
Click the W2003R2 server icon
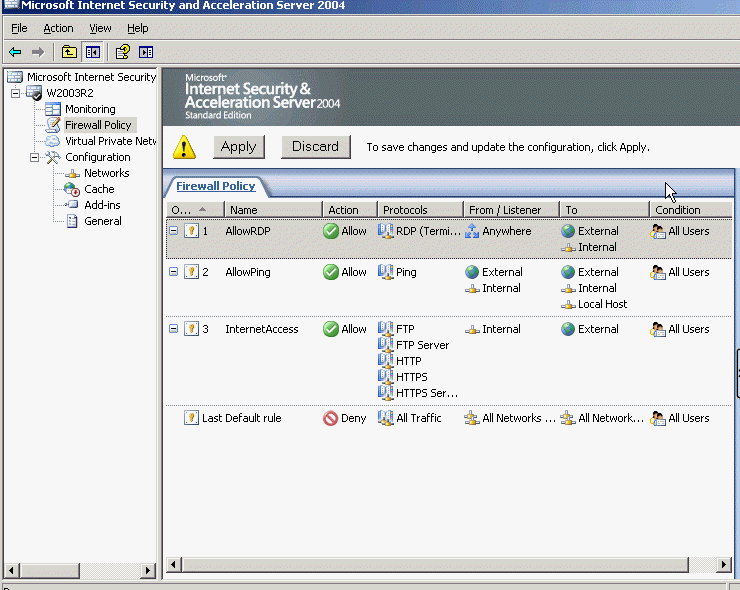click(x=34, y=93)
